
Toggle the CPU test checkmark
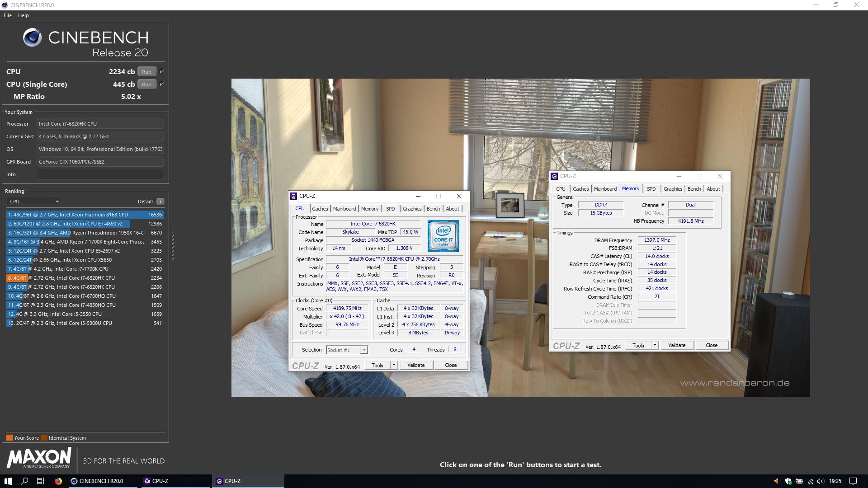tap(162, 71)
